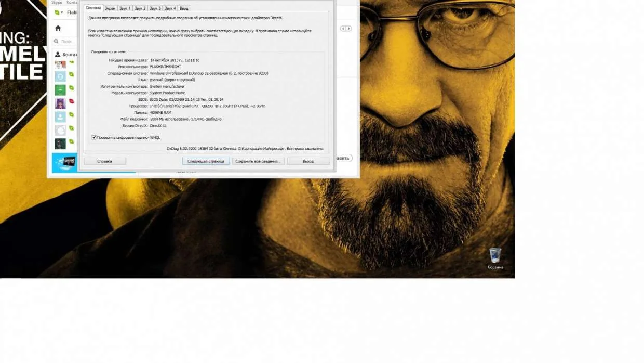
Task: Switch to the Ввод tab
Action: pyautogui.click(x=184, y=8)
